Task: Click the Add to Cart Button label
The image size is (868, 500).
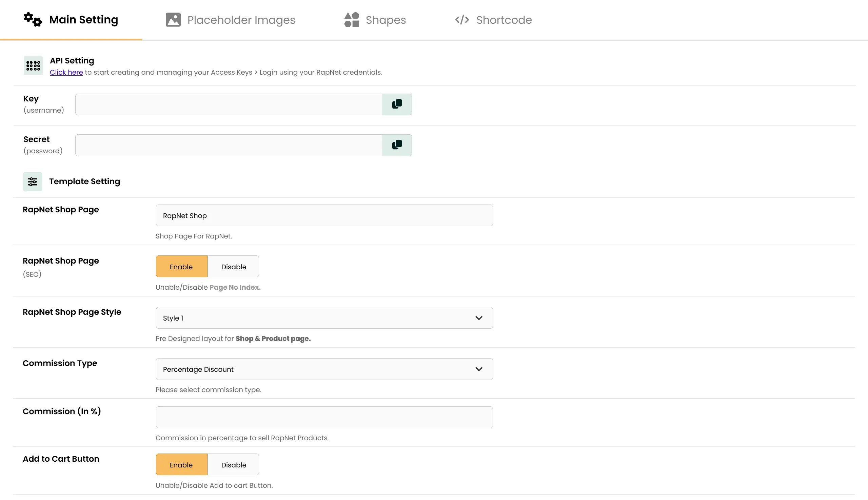Action: [61, 459]
